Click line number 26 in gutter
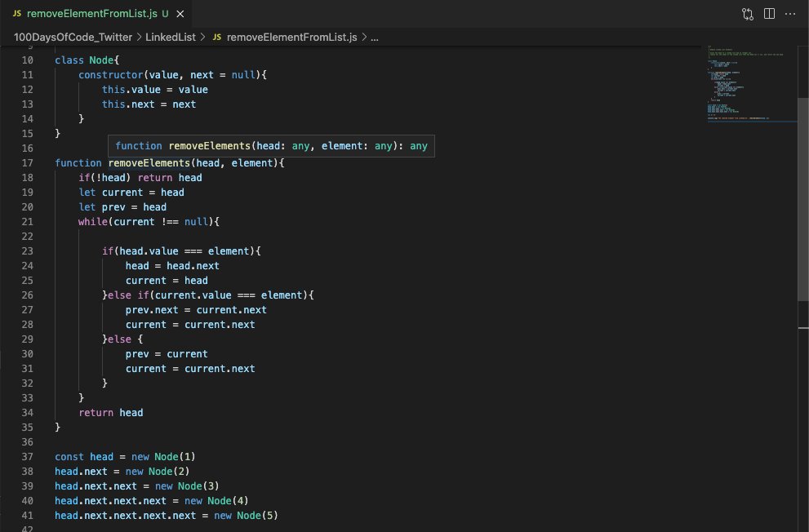This screenshot has width=809, height=532. (x=27, y=295)
